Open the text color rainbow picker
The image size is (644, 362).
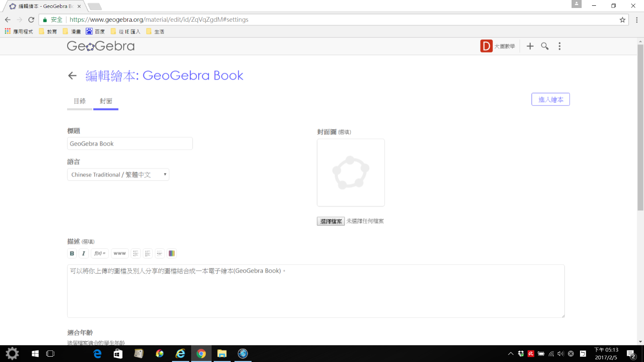[172, 253]
